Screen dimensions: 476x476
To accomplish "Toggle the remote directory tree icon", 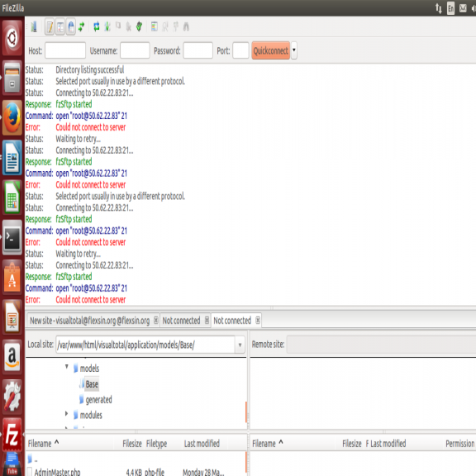I will click(x=71, y=27).
